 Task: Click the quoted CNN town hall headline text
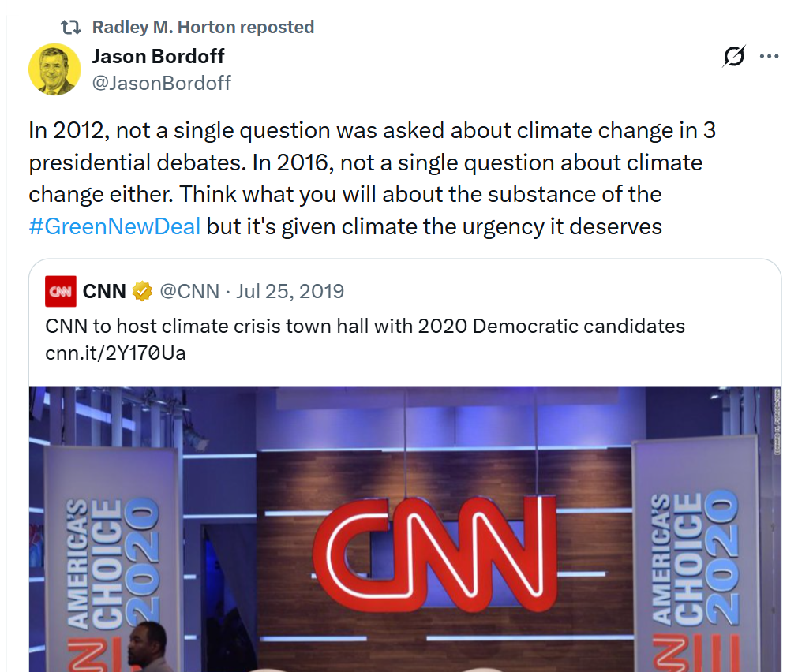(x=365, y=326)
